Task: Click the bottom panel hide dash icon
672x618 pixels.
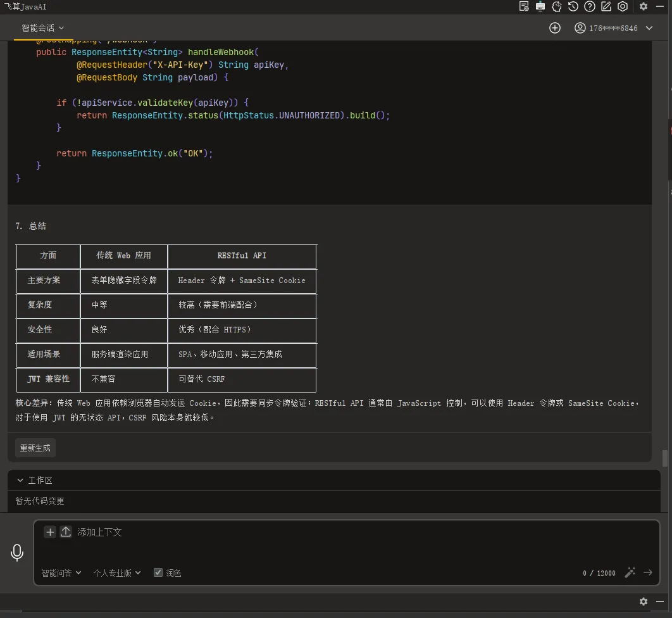Action: 660,602
